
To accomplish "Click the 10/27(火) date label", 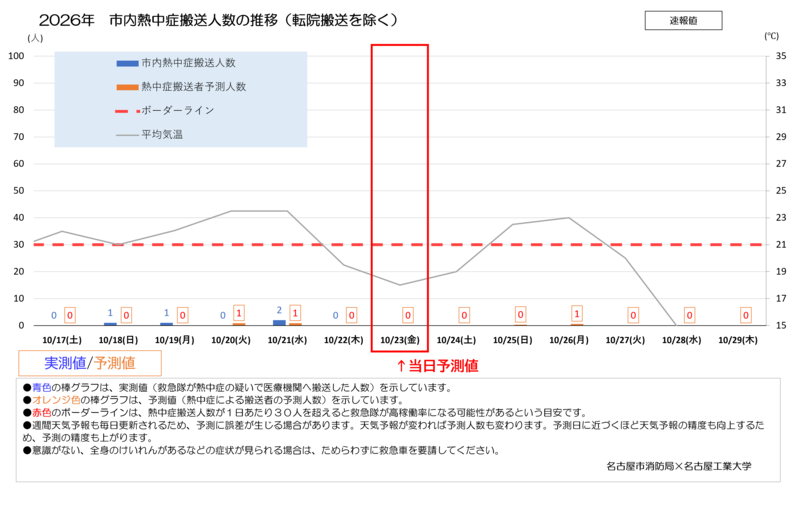I will [x=625, y=340].
